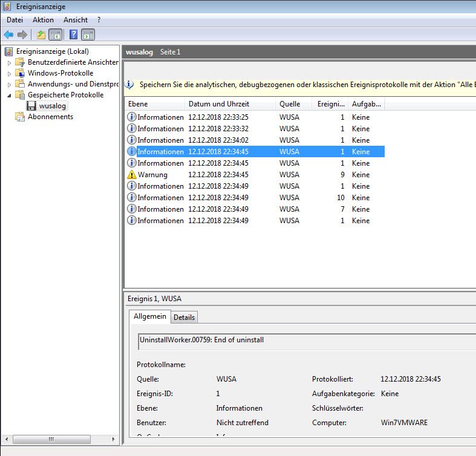Sort by Datum und Uhrzeit column
Image resolution: width=476 pixels, height=456 pixels.
218,104
